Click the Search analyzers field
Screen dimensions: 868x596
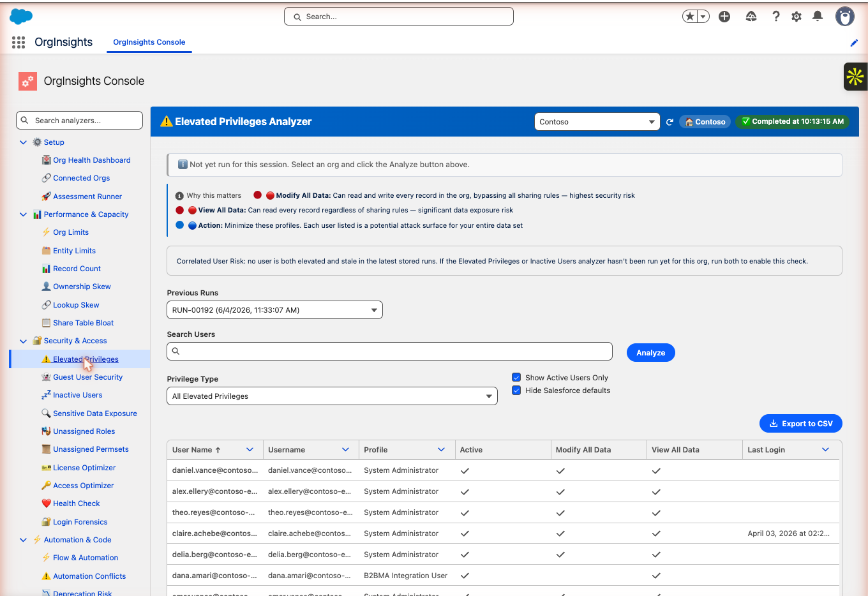click(x=80, y=121)
